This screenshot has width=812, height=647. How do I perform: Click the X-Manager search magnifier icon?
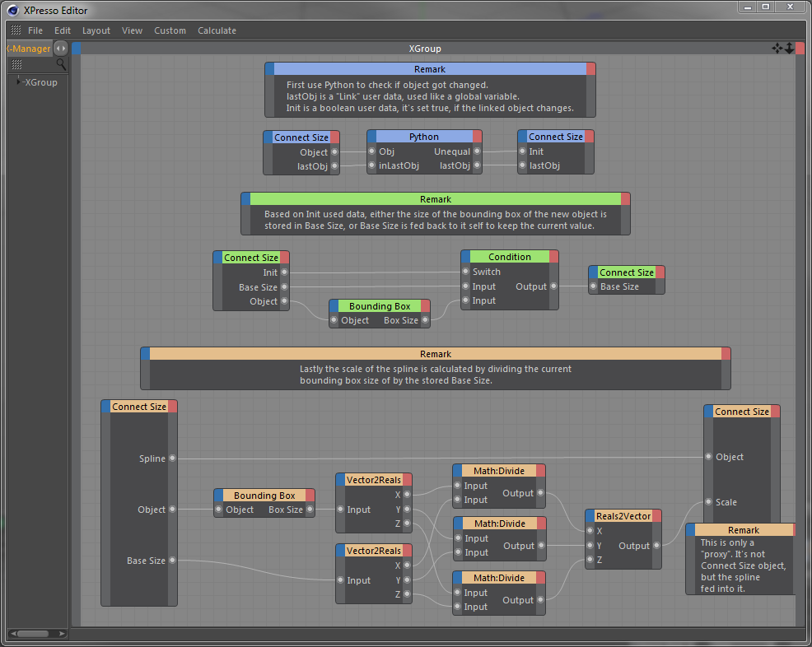pyautogui.click(x=61, y=64)
